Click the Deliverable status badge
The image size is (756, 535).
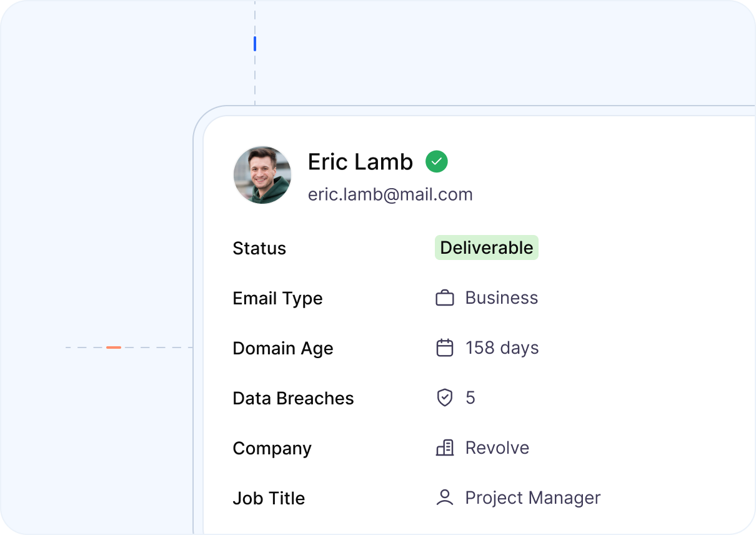tap(487, 247)
